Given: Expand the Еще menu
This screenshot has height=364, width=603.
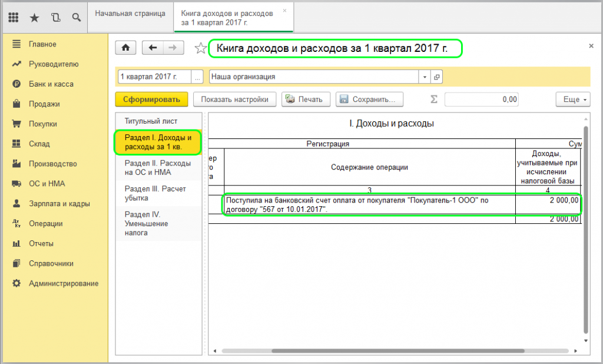Looking at the screenshot, I should click(572, 100).
